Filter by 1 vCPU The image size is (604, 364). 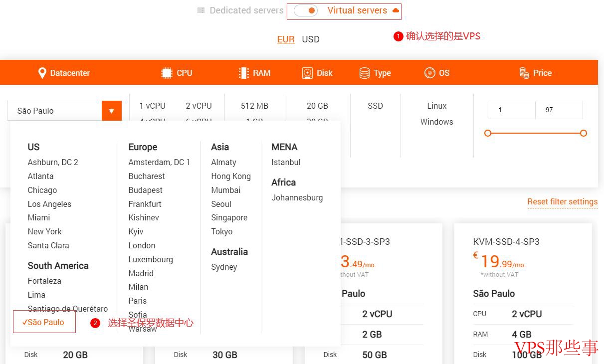pos(153,106)
